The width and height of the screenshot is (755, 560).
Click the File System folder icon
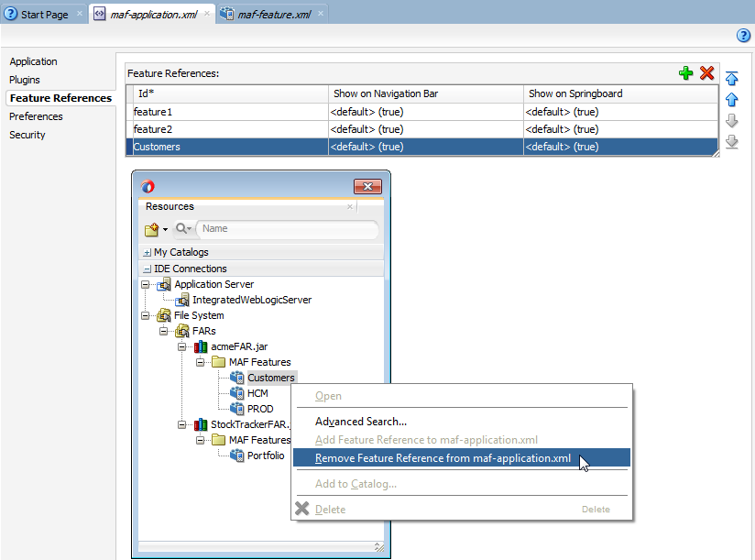tap(164, 315)
